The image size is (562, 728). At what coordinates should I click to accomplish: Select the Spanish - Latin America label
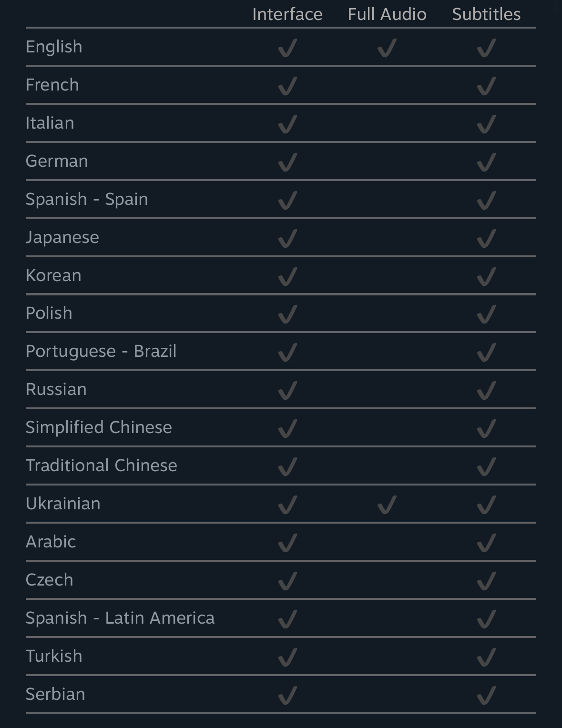120,618
